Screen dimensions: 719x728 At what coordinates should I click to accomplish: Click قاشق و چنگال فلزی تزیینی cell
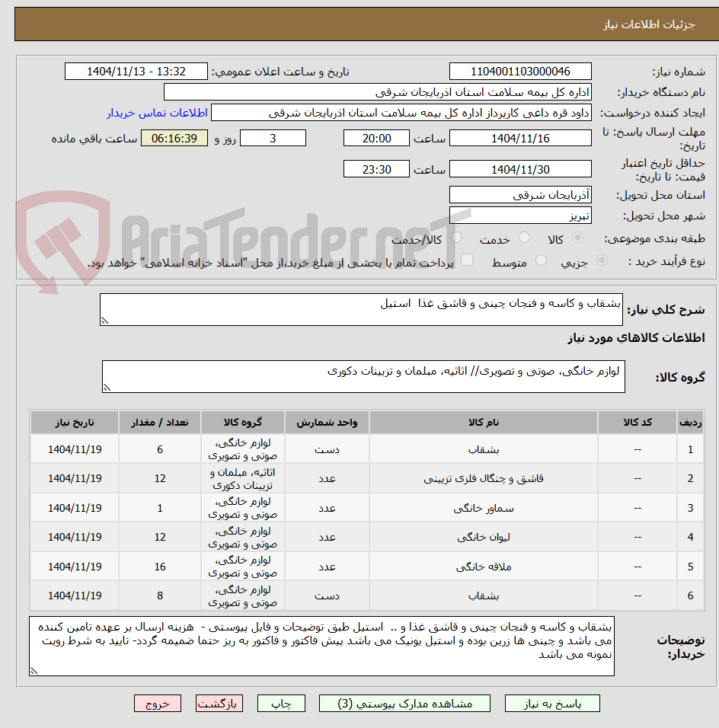pyautogui.click(x=484, y=478)
